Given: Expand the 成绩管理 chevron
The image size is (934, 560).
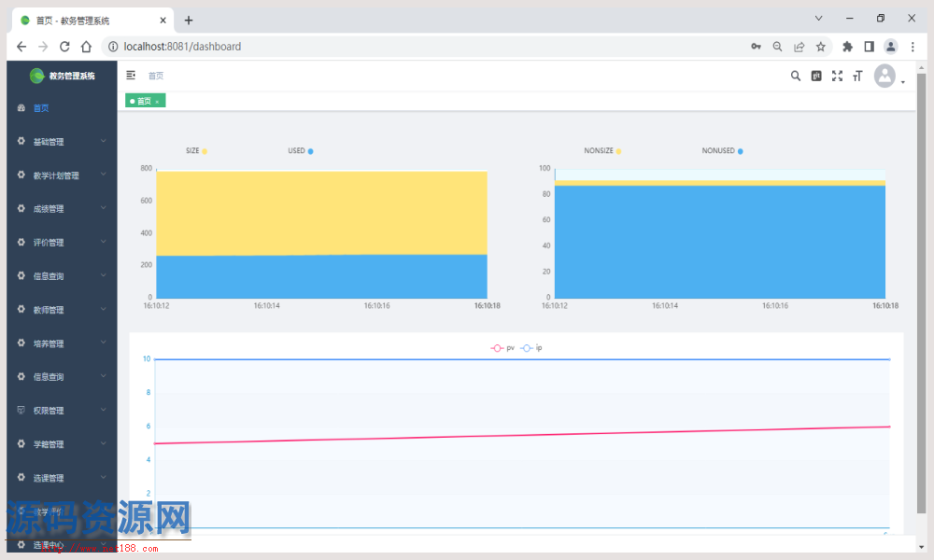Looking at the screenshot, I should (x=103, y=208).
